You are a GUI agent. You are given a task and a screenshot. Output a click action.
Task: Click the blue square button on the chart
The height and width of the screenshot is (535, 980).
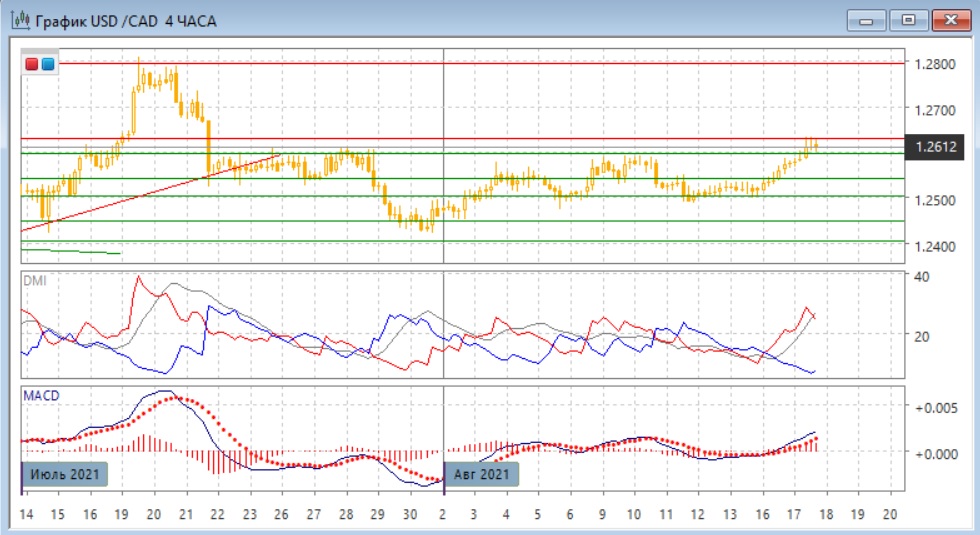[x=48, y=64]
